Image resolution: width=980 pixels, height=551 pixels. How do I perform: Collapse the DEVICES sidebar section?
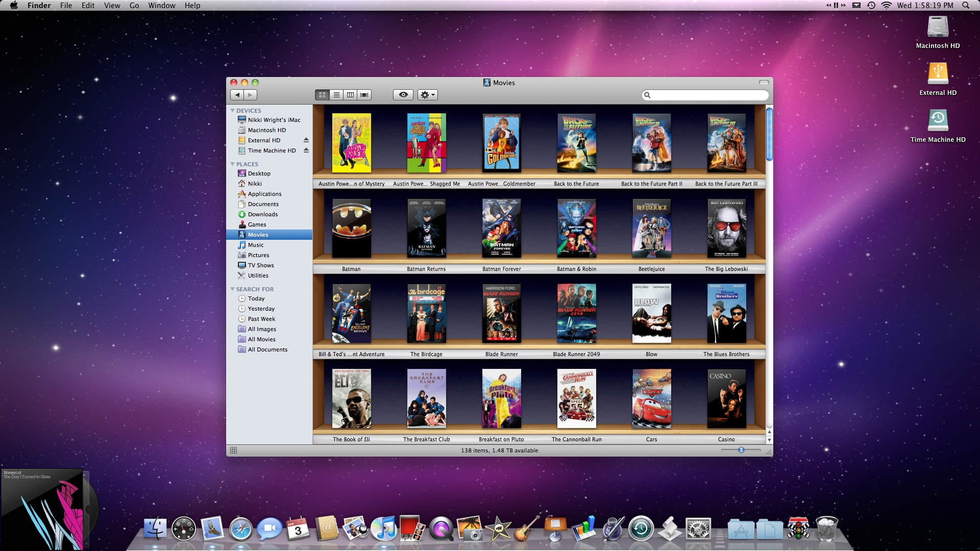pos(233,111)
